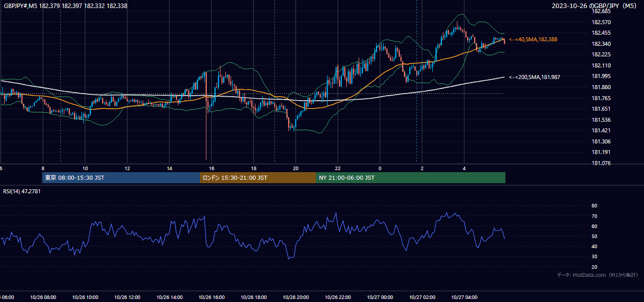
Task: Click price axis value 182.455
Action: 602,33
